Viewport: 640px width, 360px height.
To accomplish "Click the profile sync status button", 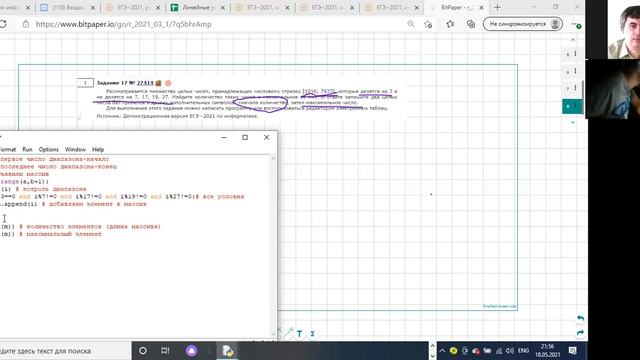I will pyautogui.click(x=523, y=24).
